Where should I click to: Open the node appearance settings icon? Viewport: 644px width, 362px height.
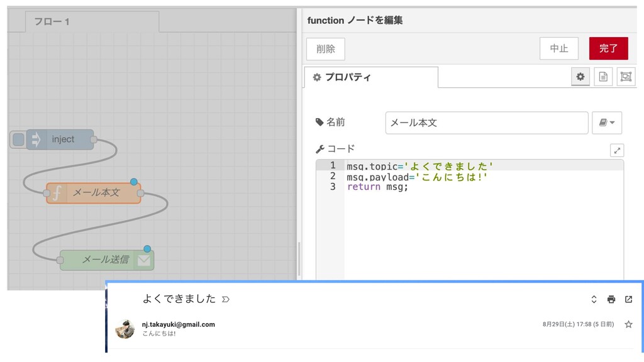tap(626, 77)
